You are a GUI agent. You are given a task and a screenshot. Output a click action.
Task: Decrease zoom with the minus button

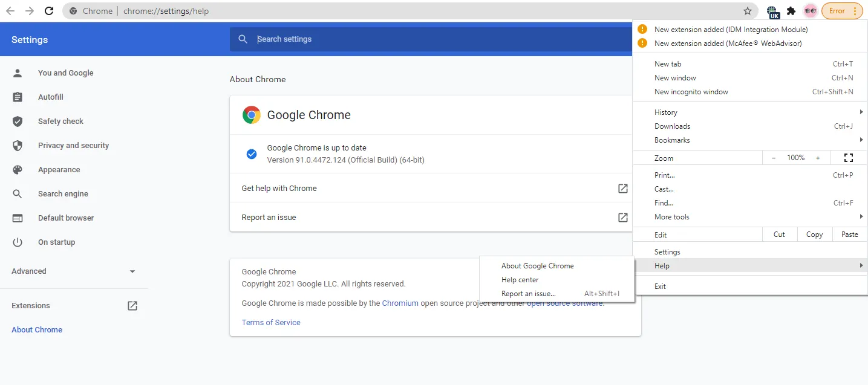point(774,158)
